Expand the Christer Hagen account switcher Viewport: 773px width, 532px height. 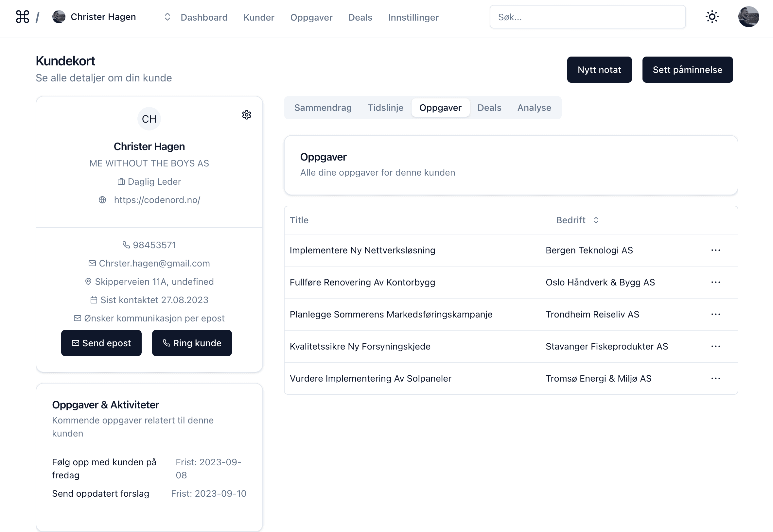167,17
